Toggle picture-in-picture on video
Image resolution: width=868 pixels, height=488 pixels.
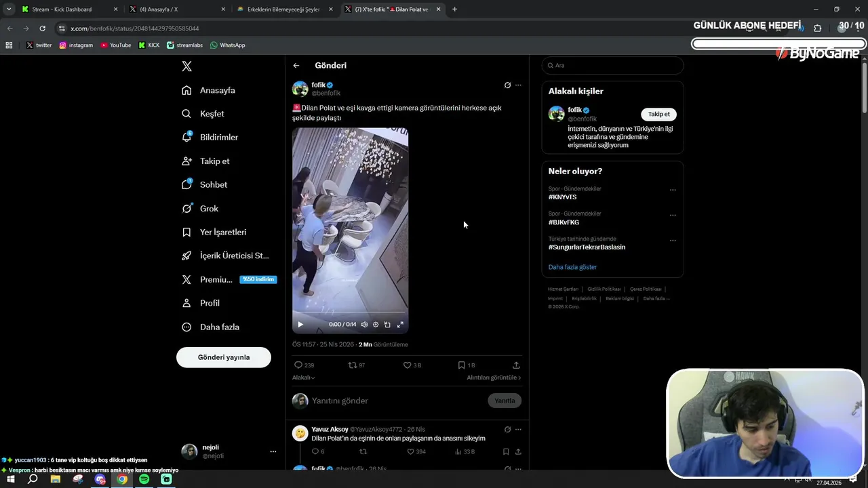click(387, 325)
